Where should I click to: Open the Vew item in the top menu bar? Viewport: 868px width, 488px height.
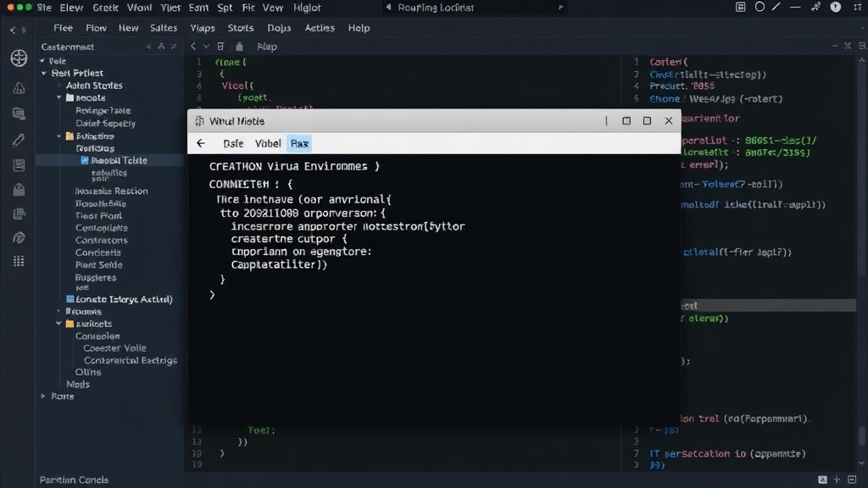(x=273, y=8)
